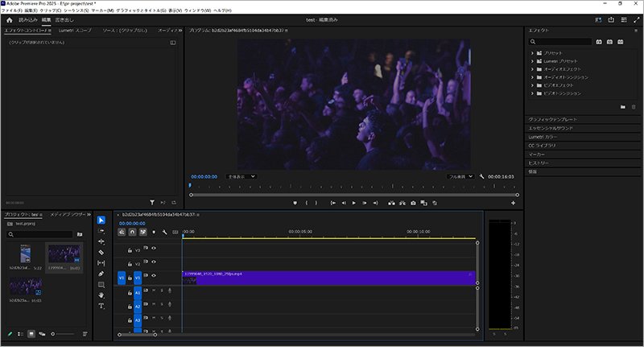Viewport: 644px width, 363px height.
Task: Open Program monitor settings wrench
Action: [x=481, y=176]
